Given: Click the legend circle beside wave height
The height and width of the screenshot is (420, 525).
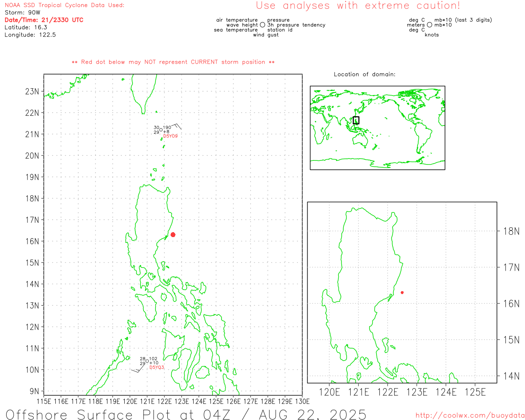Looking at the screenshot, I should coord(262,25).
